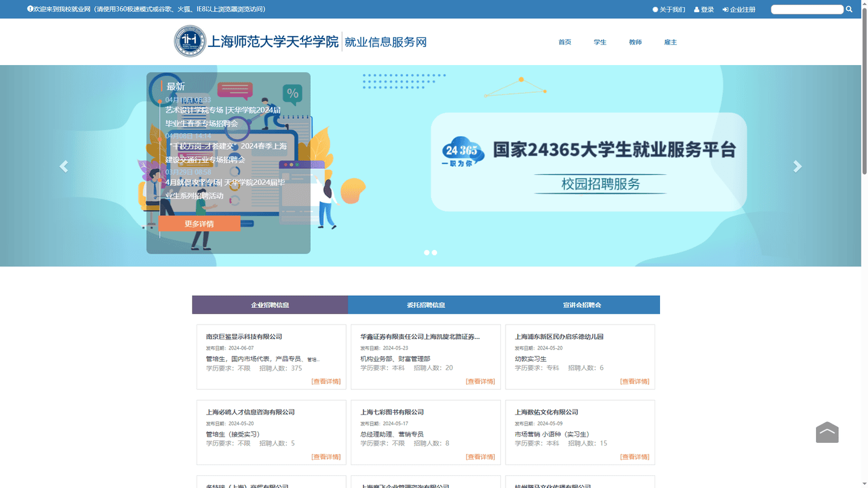Click date text 2024-06-07
Viewport: 868px width, 488px height.
coord(241,348)
